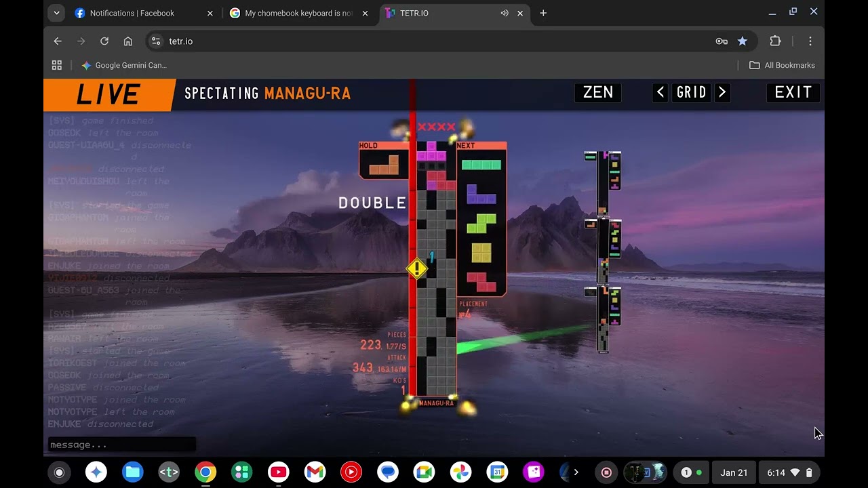The height and width of the screenshot is (488, 868).
Task: Expand the All Bookmarks folder
Action: [782, 65]
